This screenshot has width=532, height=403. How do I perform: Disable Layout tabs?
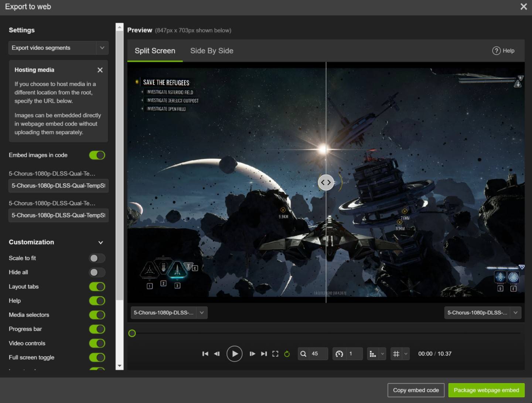click(x=97, y=287)
